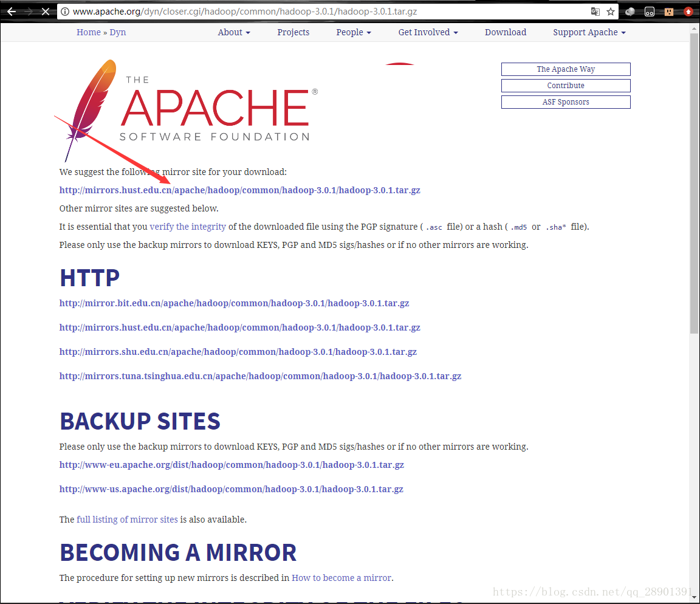This screenshot has height=604, width=700.
Task: Open the suggested mirrors.hust.edu.cn download link
Action: click(x=240, y=190)
